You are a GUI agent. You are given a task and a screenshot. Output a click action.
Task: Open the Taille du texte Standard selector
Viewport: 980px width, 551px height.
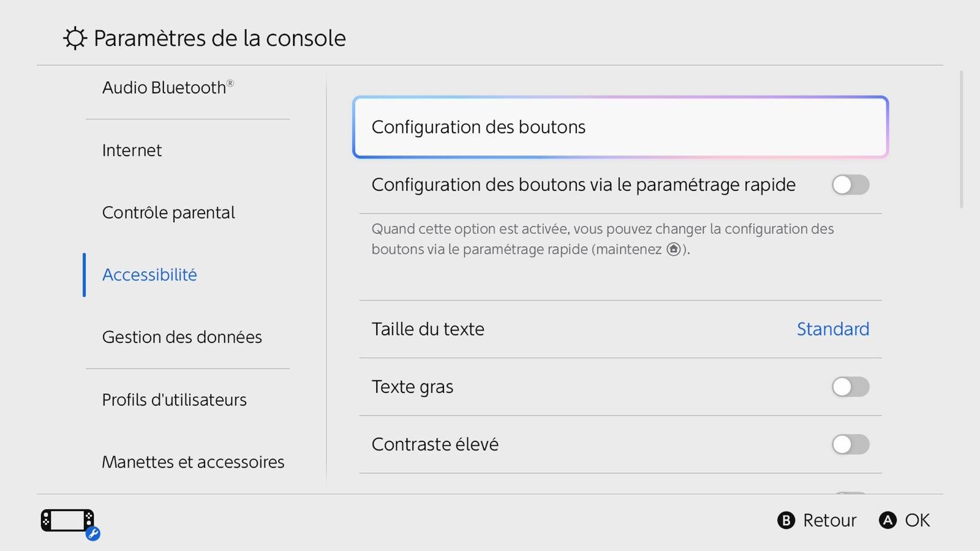click(832, 329)
